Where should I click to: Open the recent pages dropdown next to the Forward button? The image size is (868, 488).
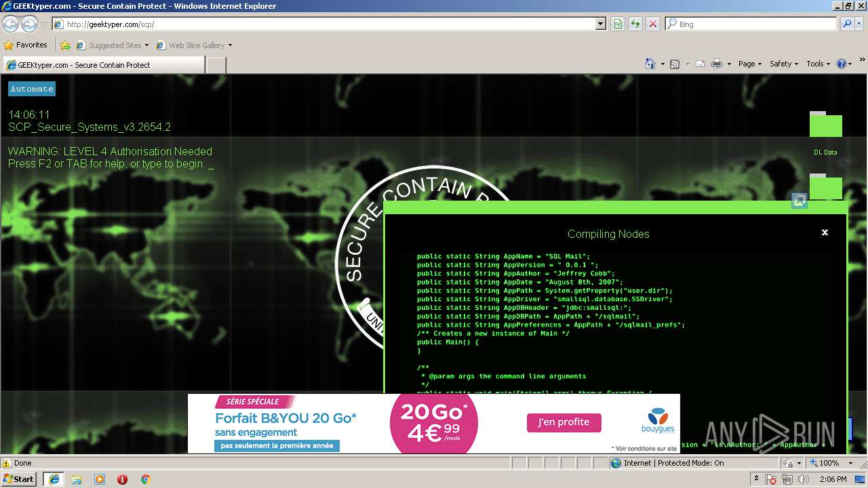click(44, 24)
